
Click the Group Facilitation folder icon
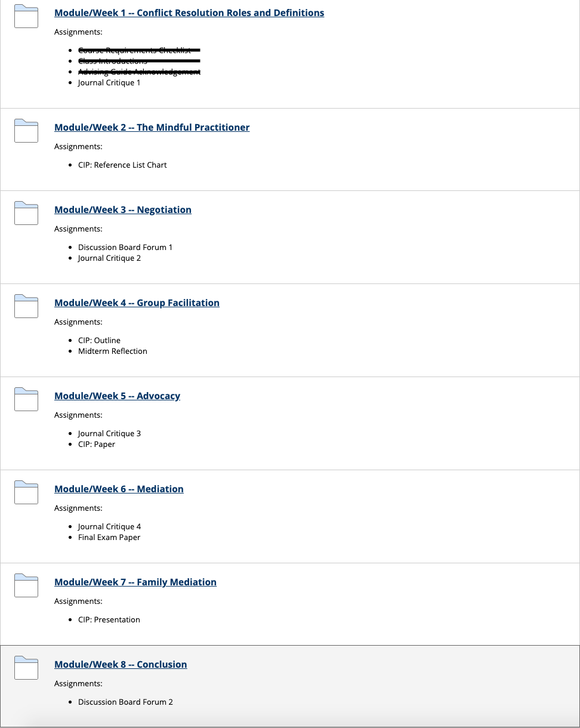(x=26, y=306)
